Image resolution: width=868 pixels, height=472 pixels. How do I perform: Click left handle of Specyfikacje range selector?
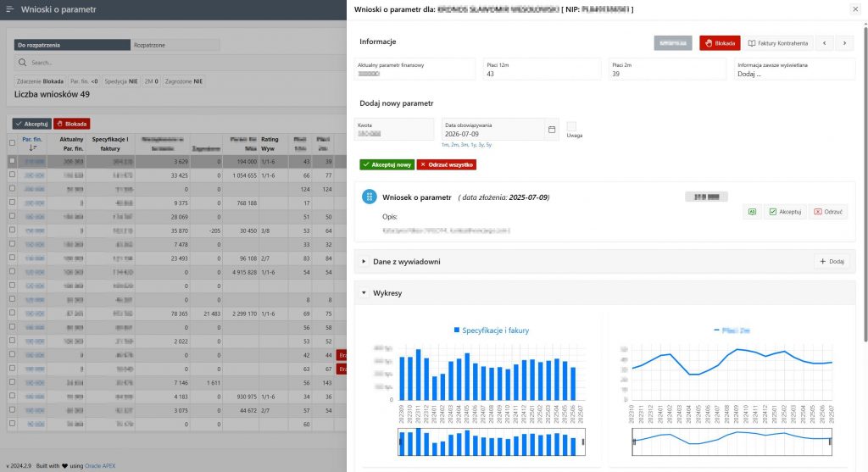(399, 441)
